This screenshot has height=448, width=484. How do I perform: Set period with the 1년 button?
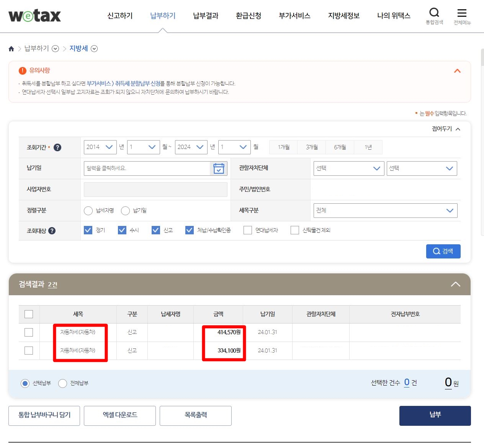pos(368,147)
